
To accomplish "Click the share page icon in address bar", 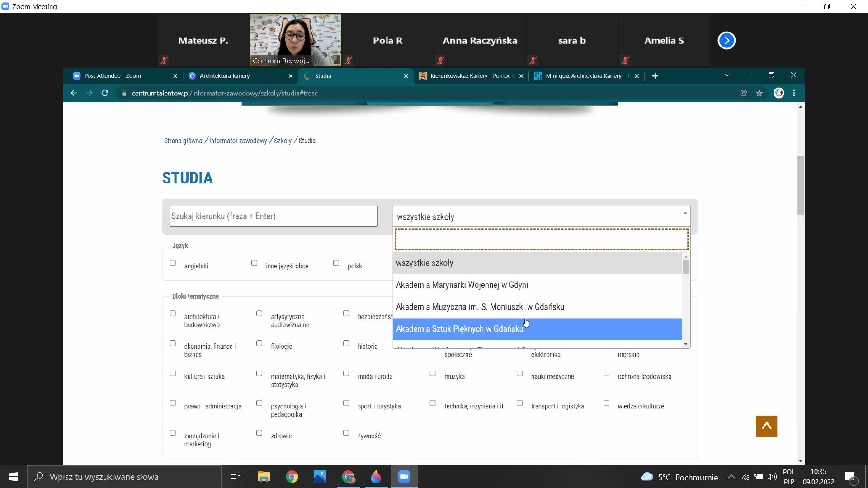I will point(743,93).
